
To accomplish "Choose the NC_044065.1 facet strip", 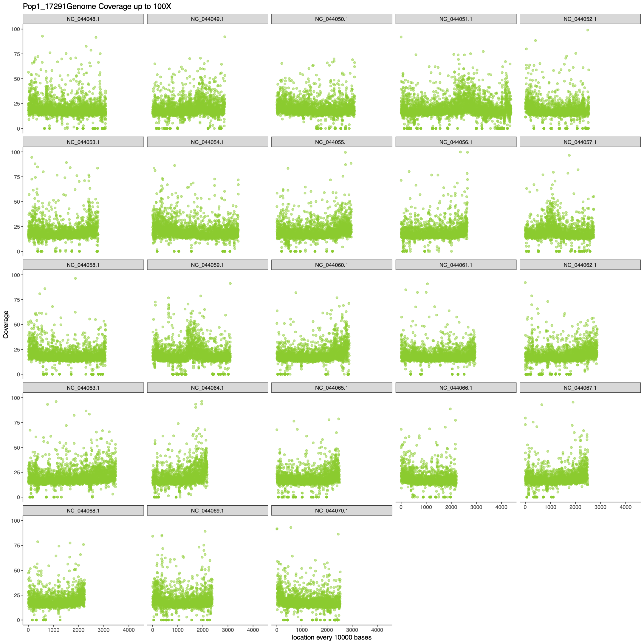I will click(332, 388).
